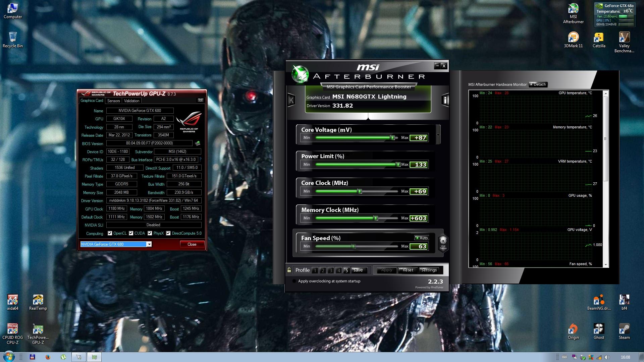Open the MSI Afterburner desktop shortcut
Viewport: 644px width, 362px height.
[x=573, y=13]
